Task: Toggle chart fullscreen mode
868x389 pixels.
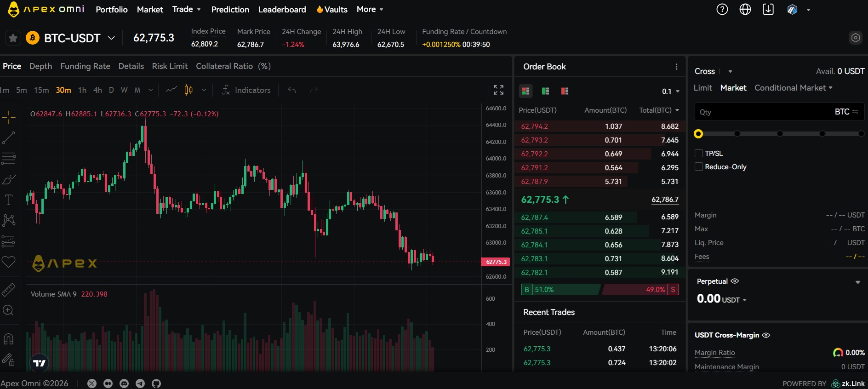Action: point(498,90)
